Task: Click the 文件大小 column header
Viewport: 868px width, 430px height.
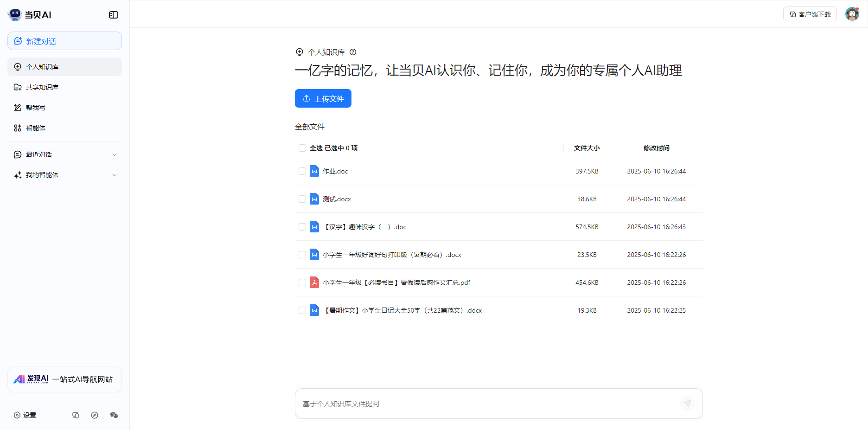Action: 587,148
